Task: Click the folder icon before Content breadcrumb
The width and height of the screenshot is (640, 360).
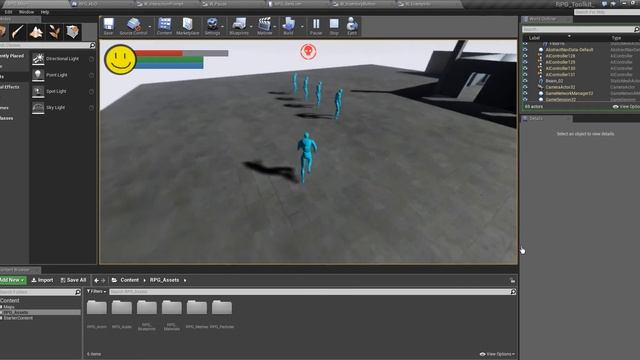Action: click(x=114, y=280)
